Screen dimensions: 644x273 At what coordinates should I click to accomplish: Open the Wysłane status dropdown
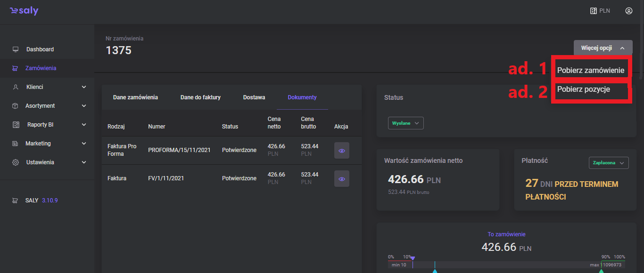[x=405, y=123]
